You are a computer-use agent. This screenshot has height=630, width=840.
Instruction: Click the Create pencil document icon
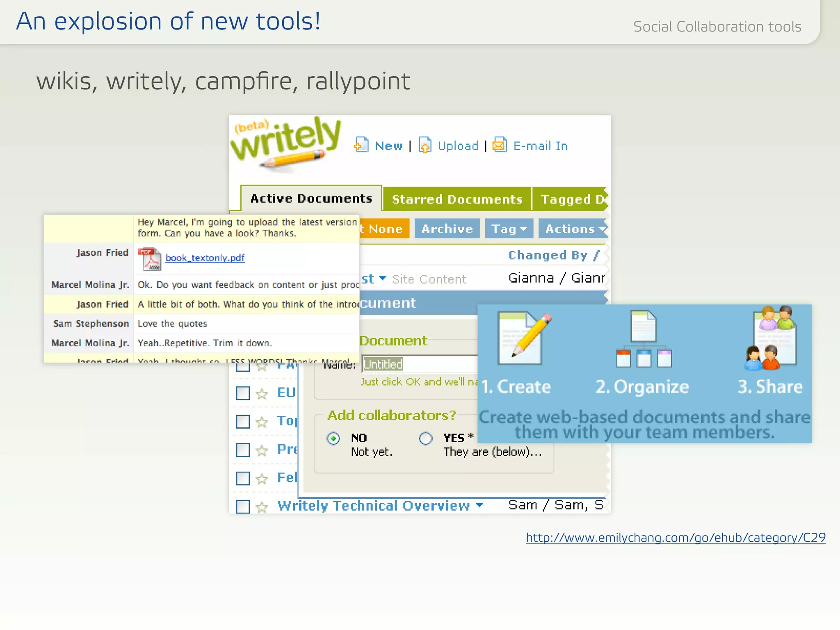tap(524, 338)
